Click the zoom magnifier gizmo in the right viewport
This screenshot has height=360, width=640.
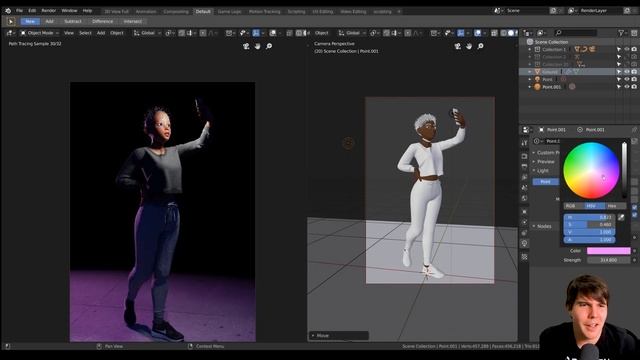pos(480,46)
